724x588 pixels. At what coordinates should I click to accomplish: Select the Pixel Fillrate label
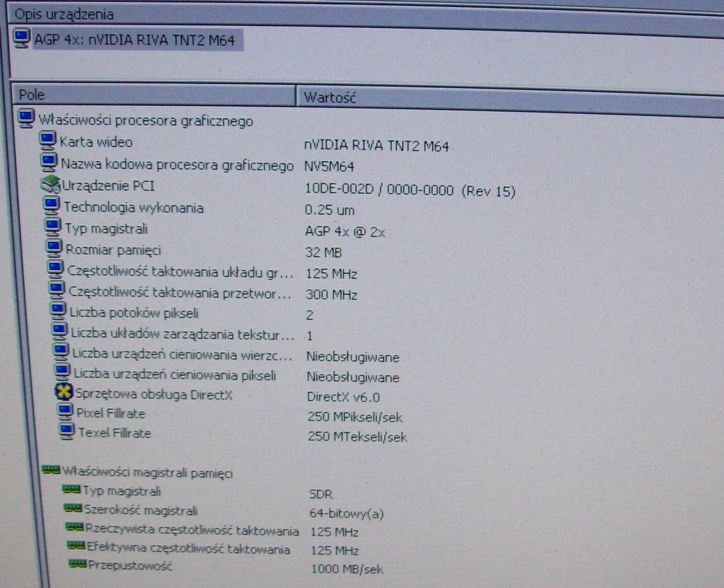point(110,414)
